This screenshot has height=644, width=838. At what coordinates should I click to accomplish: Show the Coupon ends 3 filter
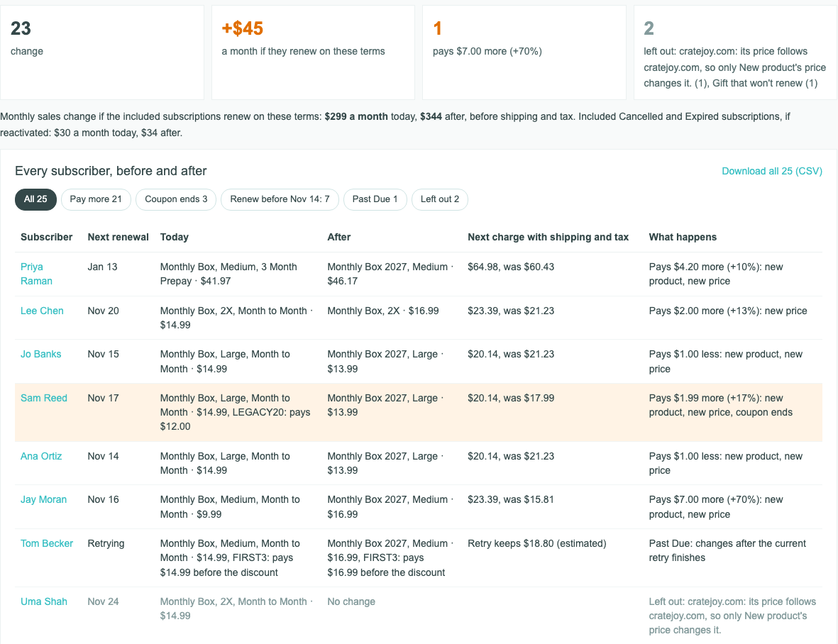point(176,199)
